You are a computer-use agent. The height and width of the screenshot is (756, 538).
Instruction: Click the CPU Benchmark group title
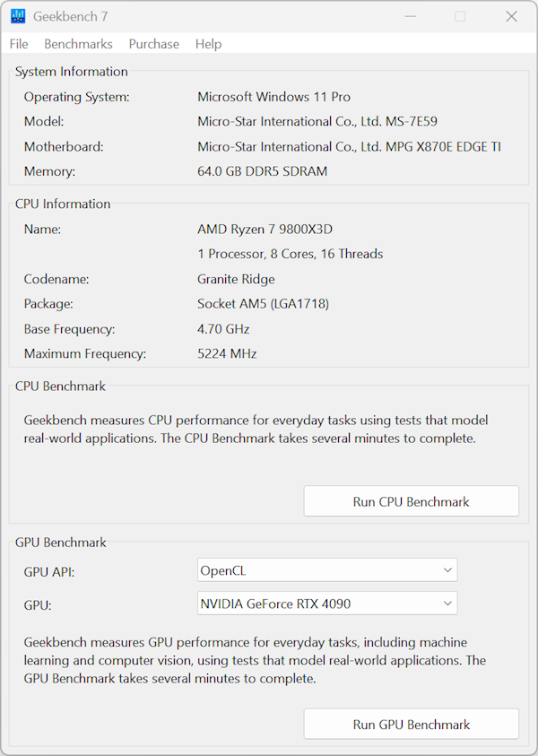pos(60,386)
